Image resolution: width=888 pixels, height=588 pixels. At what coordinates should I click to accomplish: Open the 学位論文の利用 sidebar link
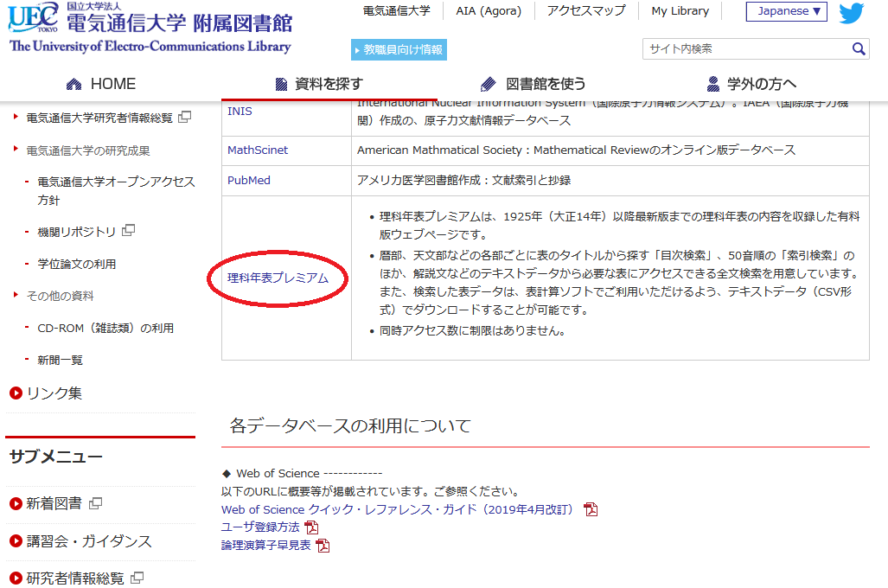(76, 264)
